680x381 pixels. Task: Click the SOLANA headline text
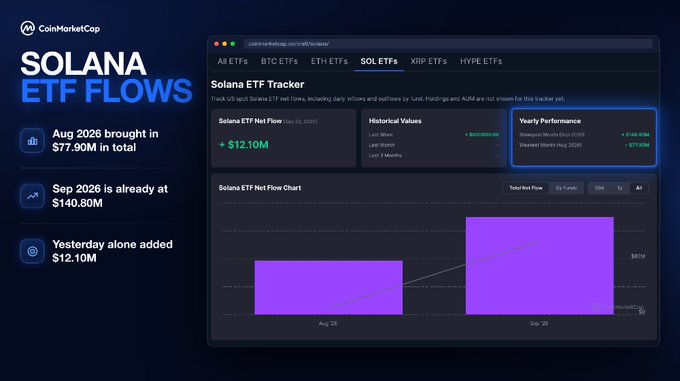pos(83,64)
